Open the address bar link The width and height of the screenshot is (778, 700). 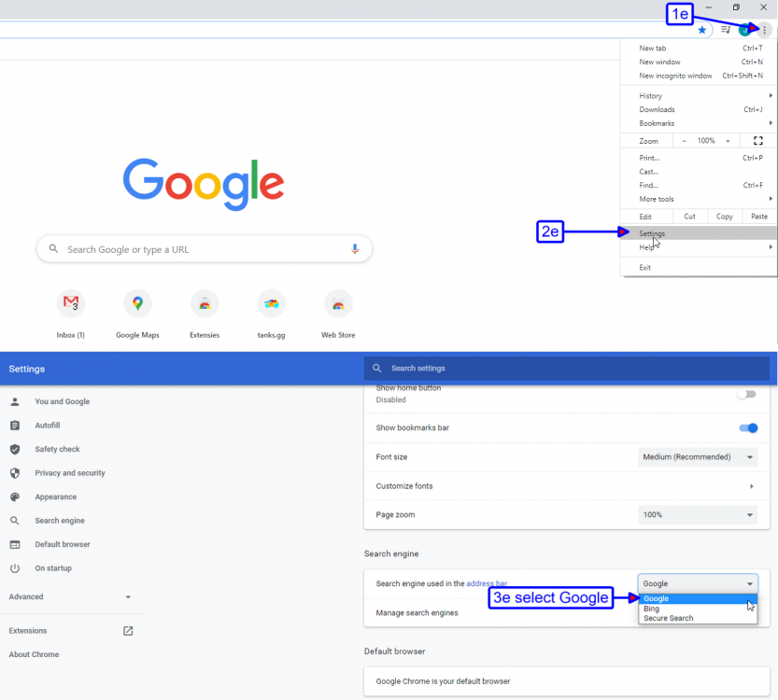[x=487, y=583]
